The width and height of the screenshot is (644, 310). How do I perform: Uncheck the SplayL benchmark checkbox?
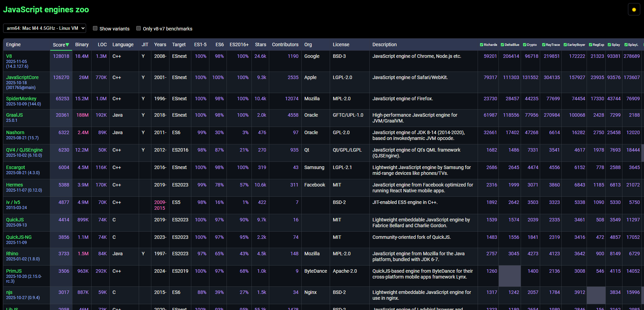point(626,45)
